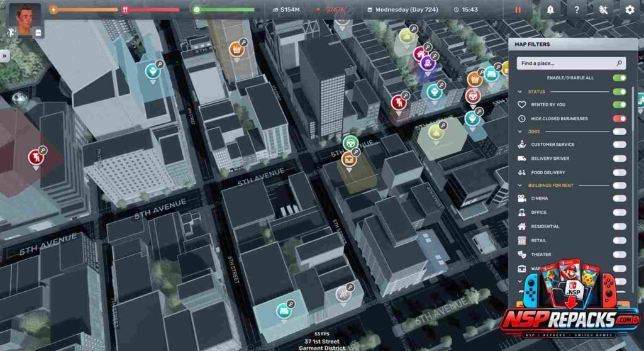This screenshot has width=644, height=351.
Task: Click the Find a place search field
Action: tap(571, 64)
